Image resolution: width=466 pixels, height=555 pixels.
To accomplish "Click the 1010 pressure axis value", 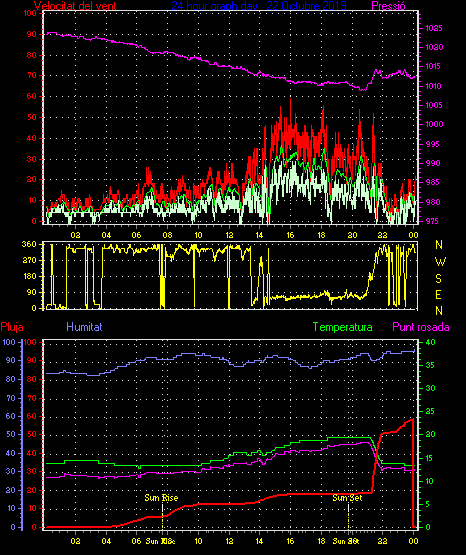I will [434, 86].
